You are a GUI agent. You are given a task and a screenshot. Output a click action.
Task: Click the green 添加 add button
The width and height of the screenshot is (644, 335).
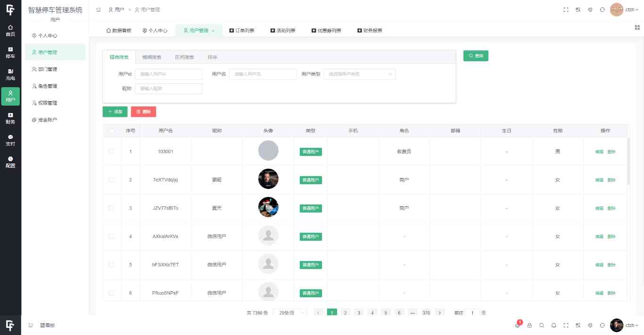pyautogui.click(x=115, y=112)
